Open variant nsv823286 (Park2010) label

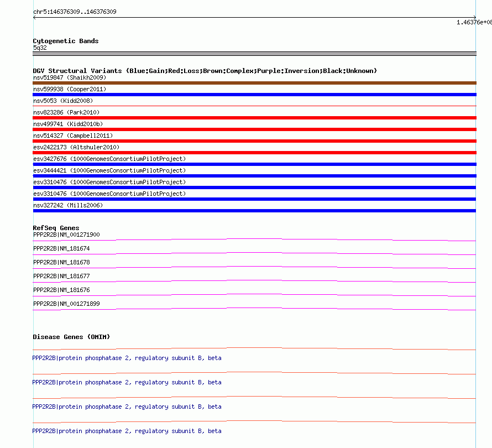[66, 112]
